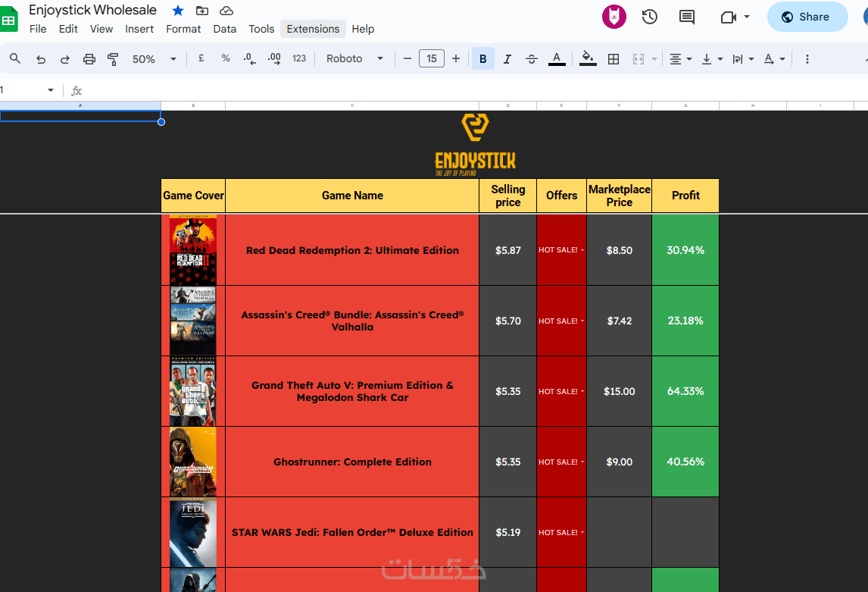Open more number formats (123)
Screen dimensions: 868x592
click(299, 58)
